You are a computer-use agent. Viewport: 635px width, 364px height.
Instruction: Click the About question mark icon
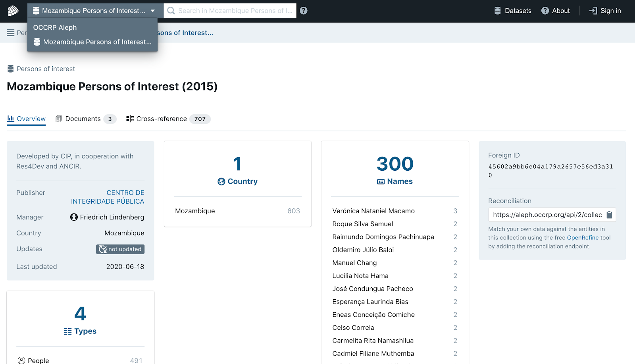click(x=545, y=11)
